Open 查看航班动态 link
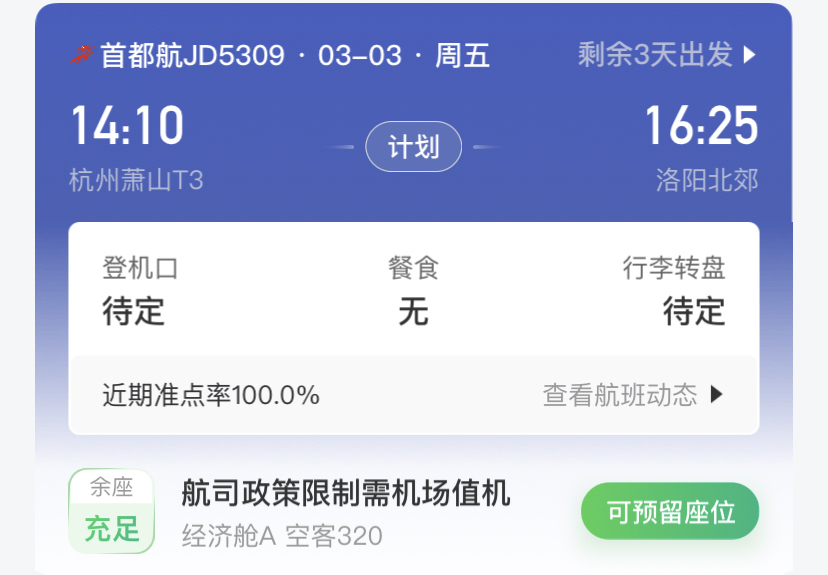 pos(620,394)
